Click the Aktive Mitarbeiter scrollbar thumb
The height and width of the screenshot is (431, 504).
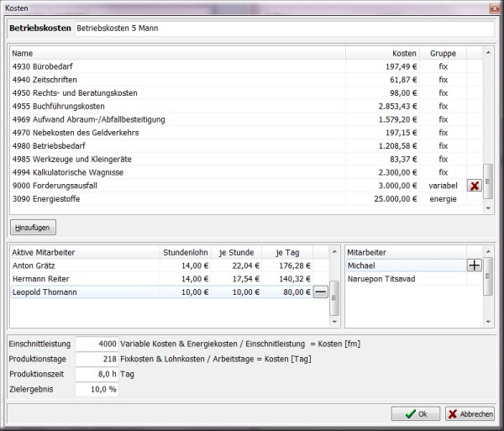(334, 298)
